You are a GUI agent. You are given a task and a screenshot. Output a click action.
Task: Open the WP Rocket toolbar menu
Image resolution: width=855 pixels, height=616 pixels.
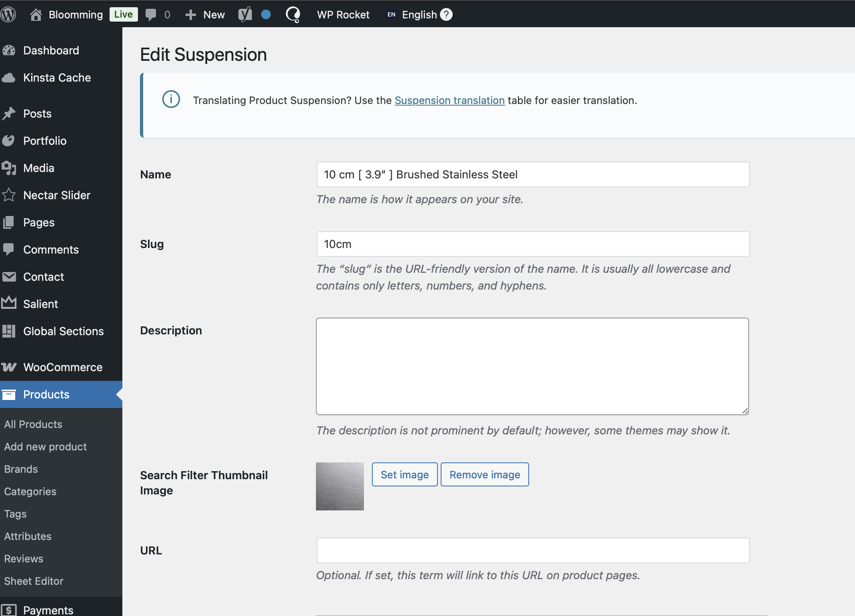coord(343,15)
